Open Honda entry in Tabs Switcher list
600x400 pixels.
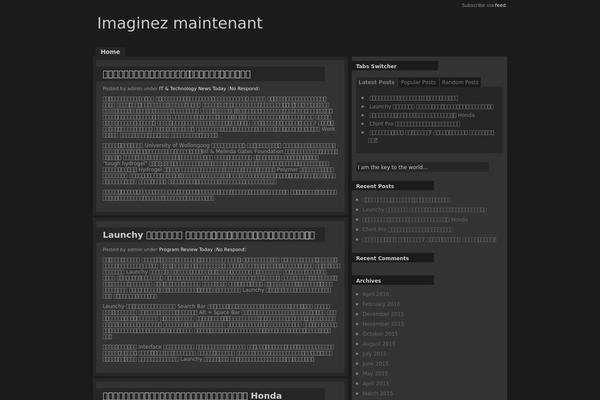(422, 115)
